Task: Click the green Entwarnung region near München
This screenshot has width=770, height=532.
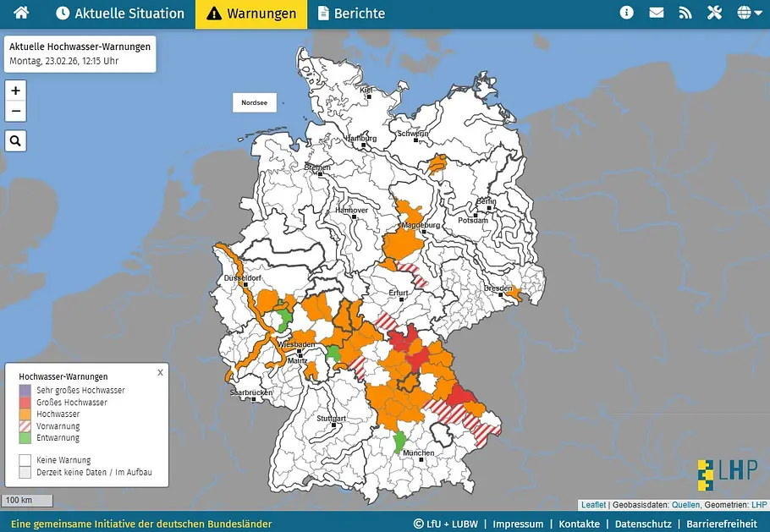Action: [x=399, y=442]
